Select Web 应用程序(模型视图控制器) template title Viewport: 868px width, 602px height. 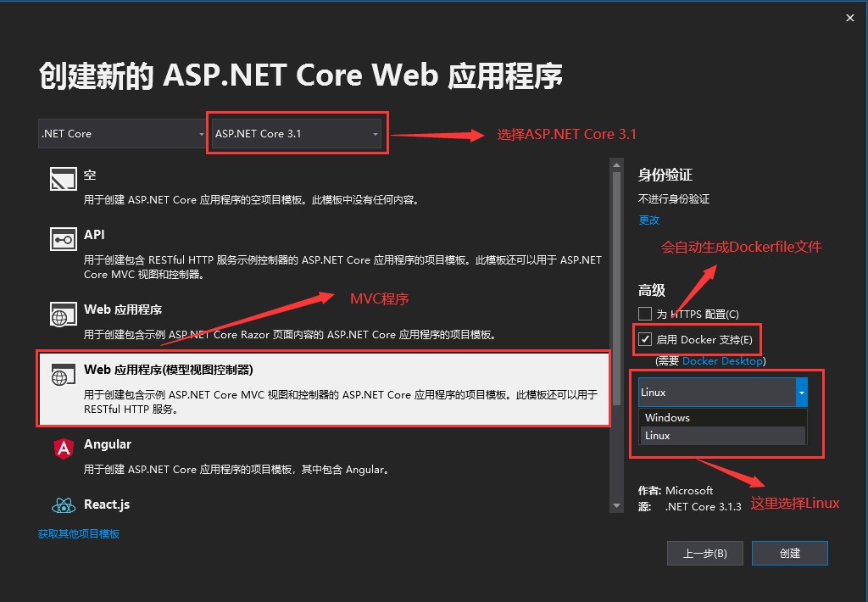click(169, 370)
